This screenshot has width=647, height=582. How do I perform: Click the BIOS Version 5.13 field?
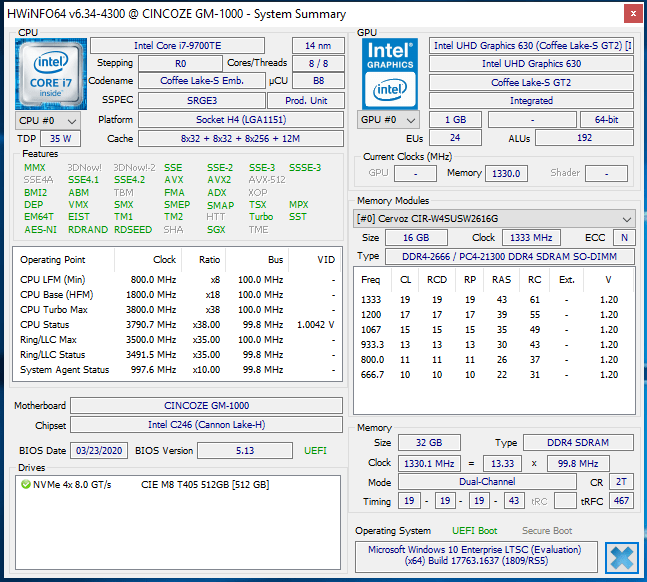(x=245, y=450)
